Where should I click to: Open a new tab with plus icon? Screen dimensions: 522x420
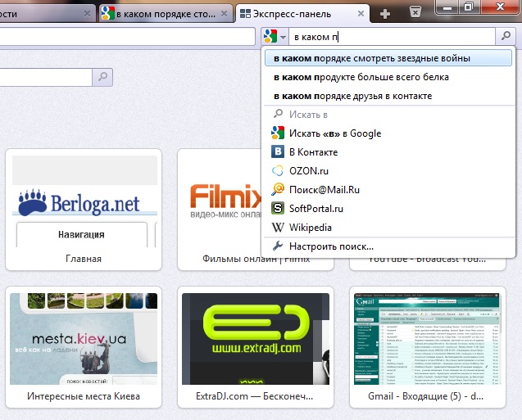(x=385, y=14)
